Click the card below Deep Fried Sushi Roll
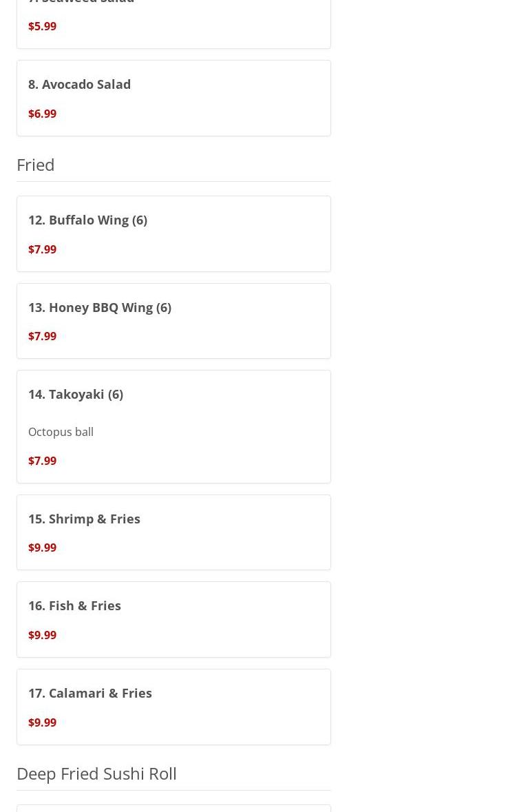 [x=173, y=809]
